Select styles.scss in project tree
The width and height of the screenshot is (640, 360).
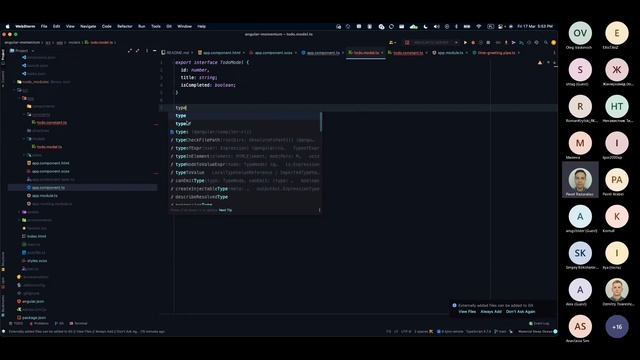pyautogui.click(x=37, y=261)
